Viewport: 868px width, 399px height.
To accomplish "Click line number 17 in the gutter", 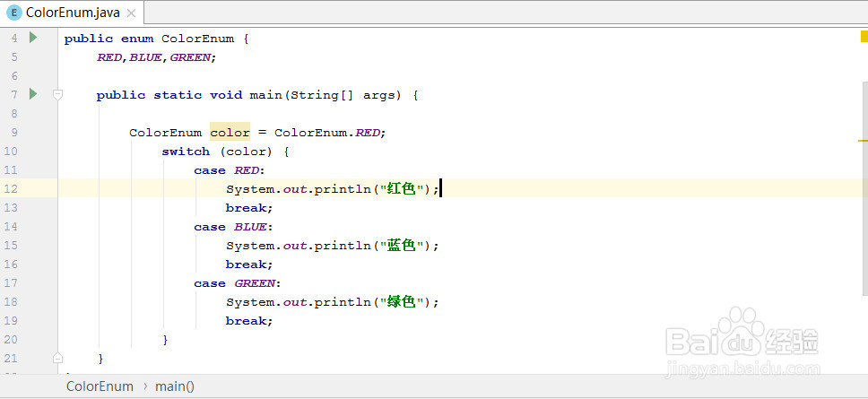I will 11,282.
